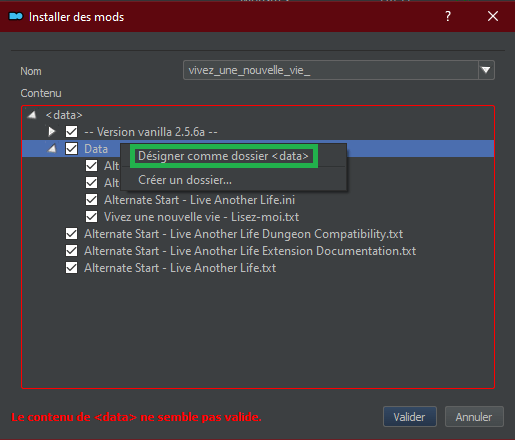Choose Créer un dossier... menu entry
The height and width of the screenshot is (440, 515).
tap(185, 180)
